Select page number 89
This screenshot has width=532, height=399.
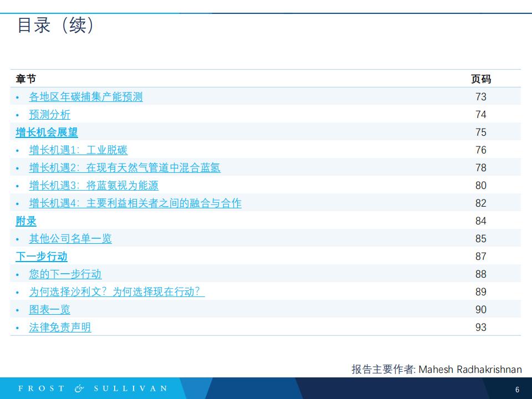(481, 292)
